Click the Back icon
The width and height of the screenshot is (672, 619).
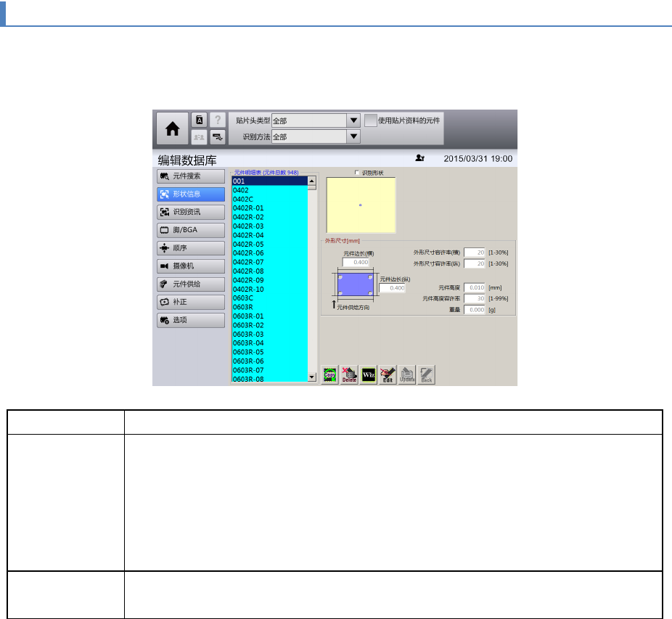point(427,375)
